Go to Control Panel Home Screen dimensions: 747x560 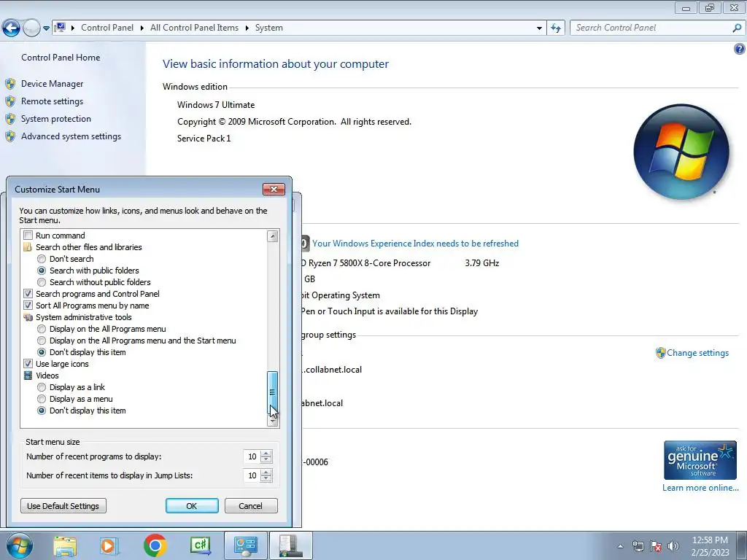coord(61,58)
